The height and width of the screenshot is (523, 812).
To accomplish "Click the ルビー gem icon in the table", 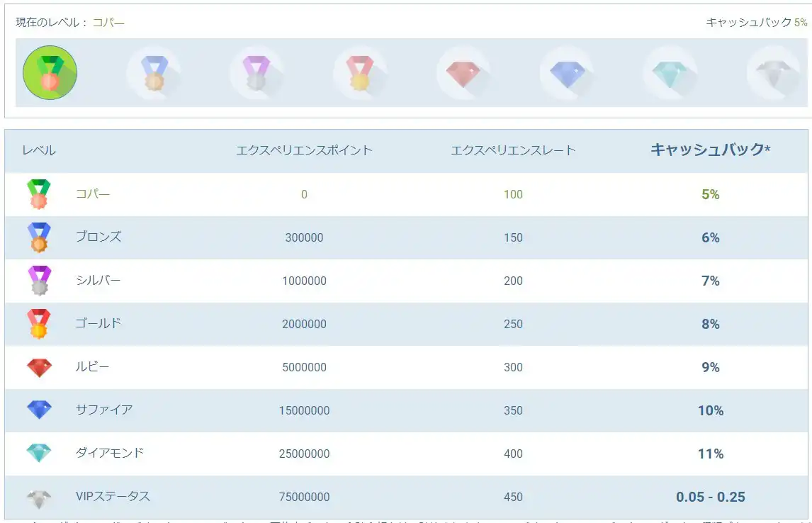I will click(39, 367).
